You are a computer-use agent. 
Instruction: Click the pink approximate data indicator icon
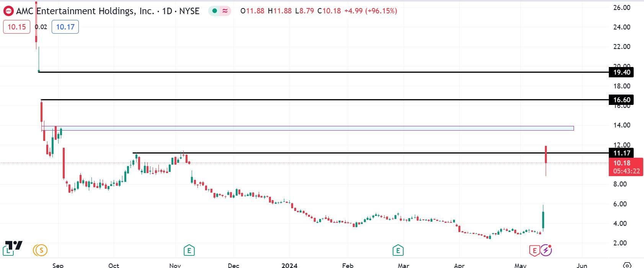[225, 11]
